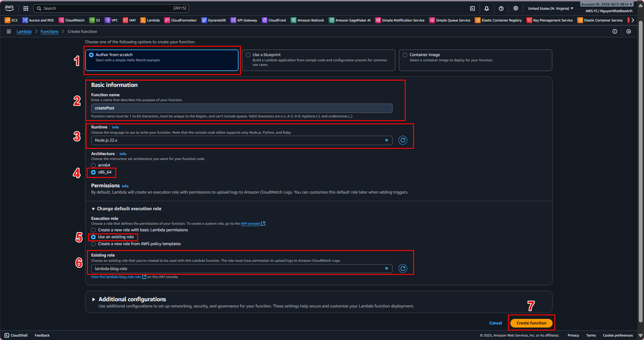
Task: Open the AWS services grid menu
Action: [x=26, y=8]
